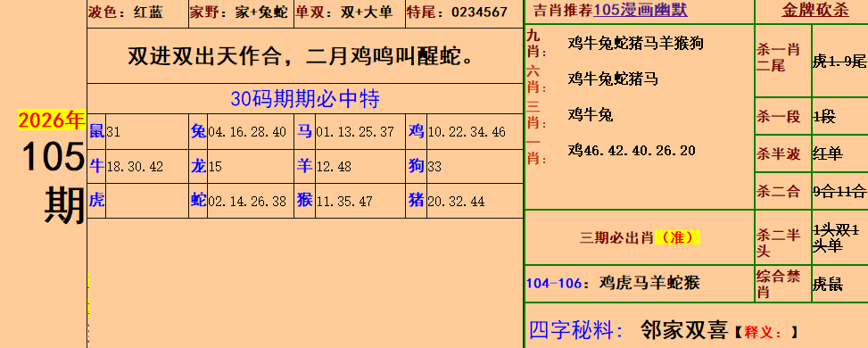Viewport: 868px width, 348px height.
Task: Click the struck-through 虎1.9尾 value
Action: click(x=839, y=62)
